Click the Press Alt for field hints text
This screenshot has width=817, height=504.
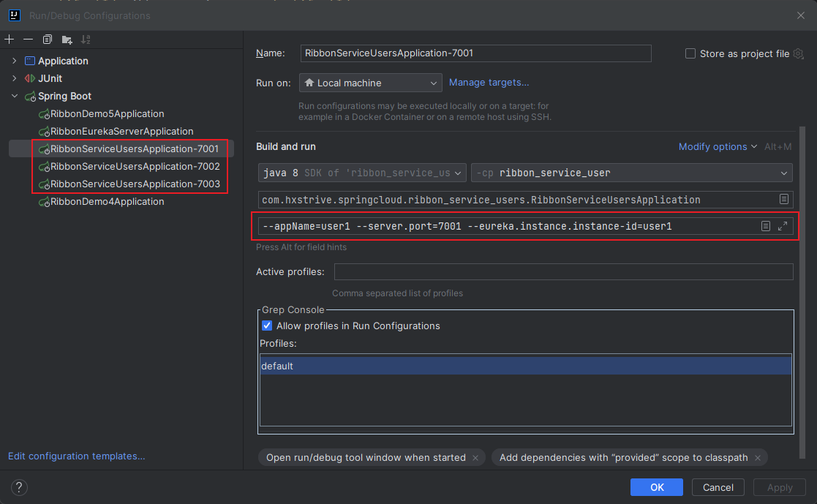301,247
